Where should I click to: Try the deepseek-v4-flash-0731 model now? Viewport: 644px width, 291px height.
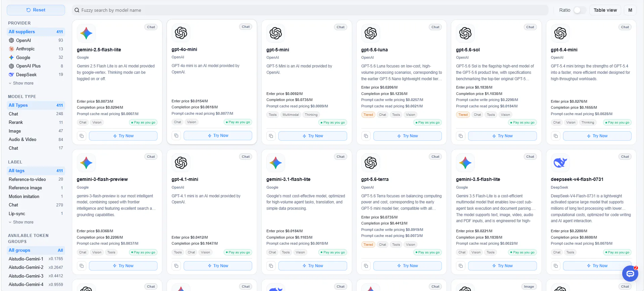point(597,266)
